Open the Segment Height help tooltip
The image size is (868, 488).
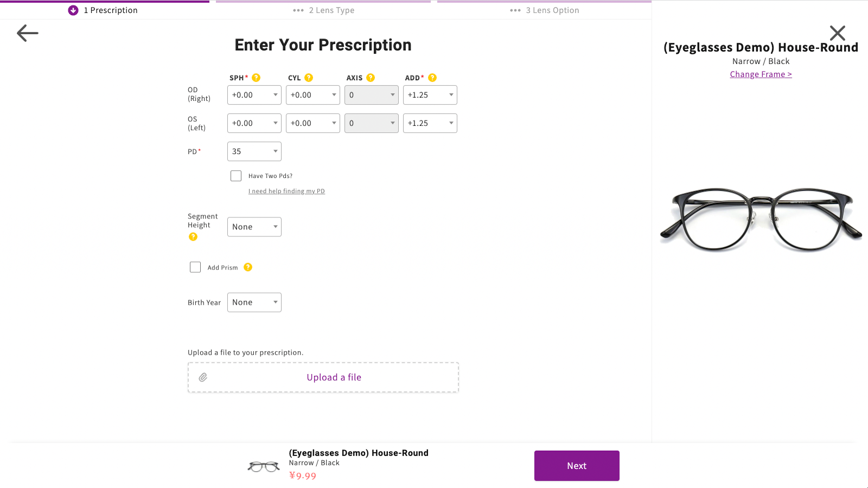pos(193,236)
